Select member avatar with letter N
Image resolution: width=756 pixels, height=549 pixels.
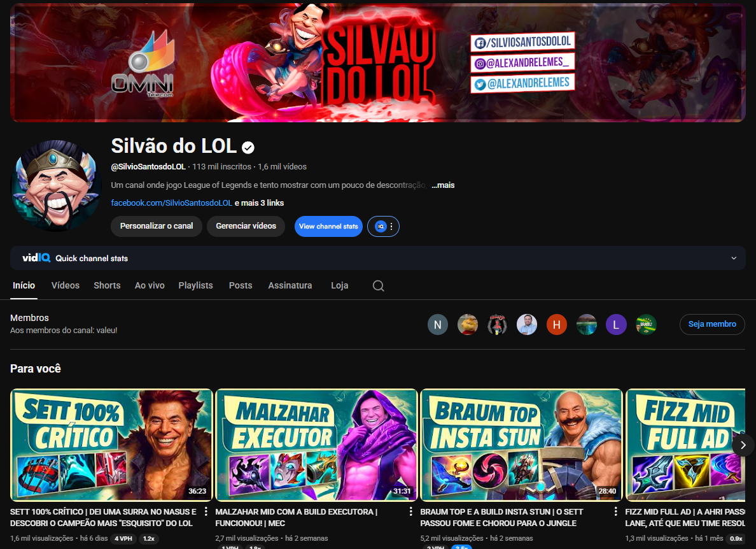(x=438, y=325)
